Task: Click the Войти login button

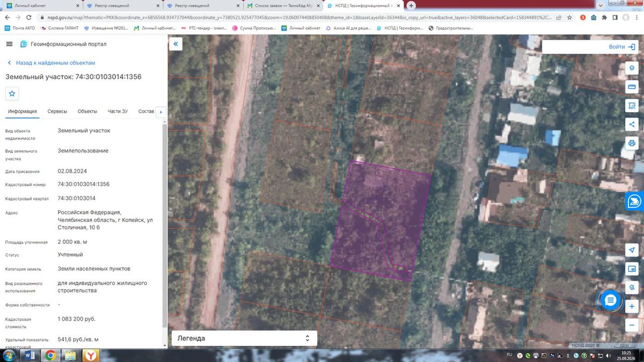Action: coord(622,47)
